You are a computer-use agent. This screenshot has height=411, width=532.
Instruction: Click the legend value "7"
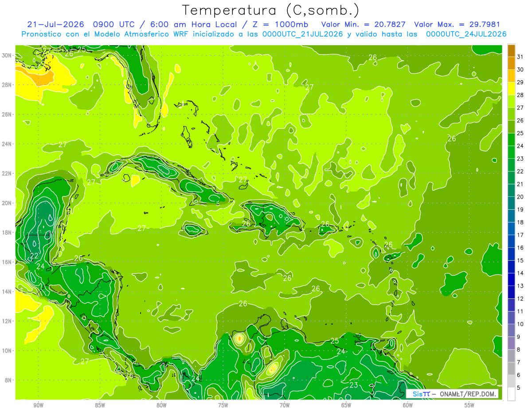pyautogui.click(x=519, y=362)
